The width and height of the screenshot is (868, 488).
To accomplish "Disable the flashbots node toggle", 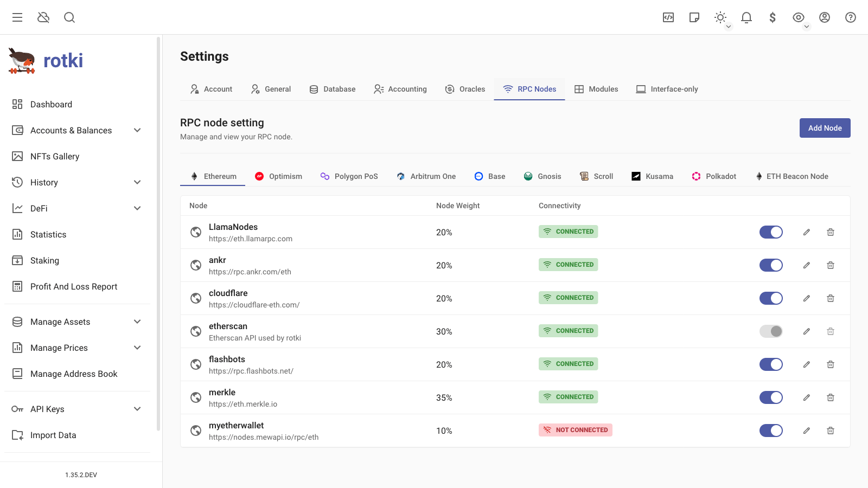I will click(771, 364).
